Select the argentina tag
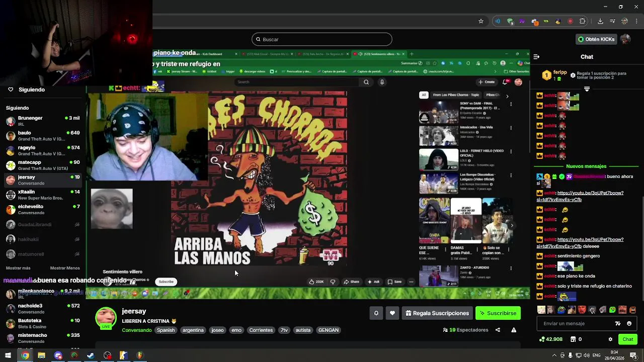This screenshot has height=362, width=644. coord(193,330)
